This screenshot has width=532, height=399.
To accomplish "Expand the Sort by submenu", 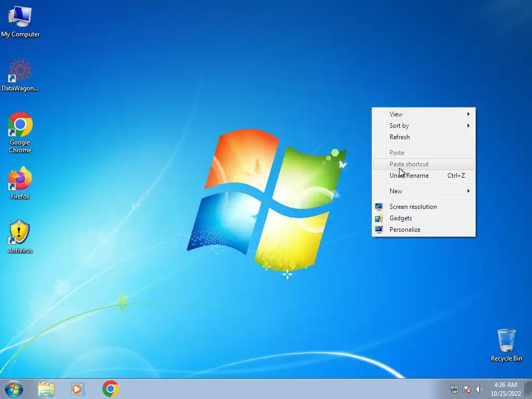I will coord(424,126).
